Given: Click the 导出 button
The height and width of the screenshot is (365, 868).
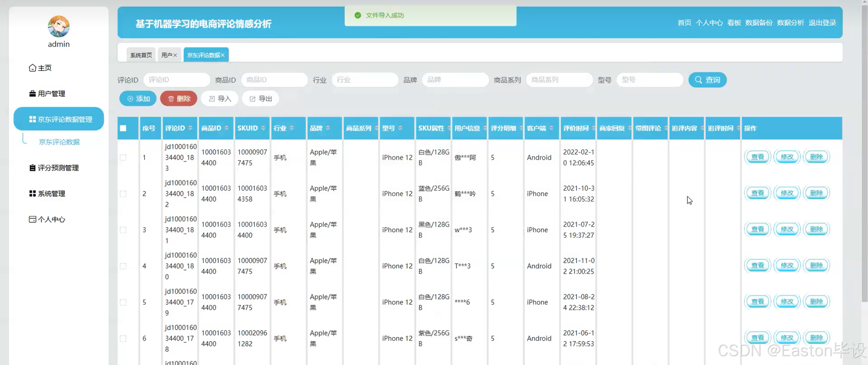Looking at the screenshot, I should 261,99.
